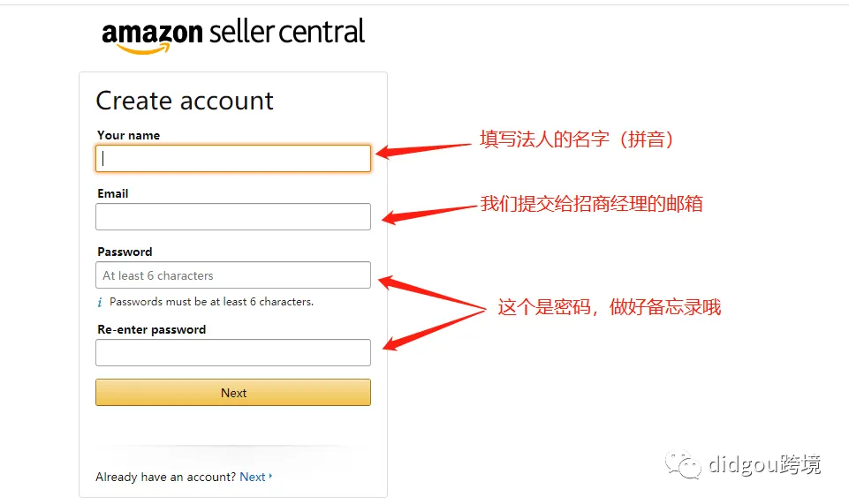This screenshot has width=849, height=504.
Task: Click the Amazon Seller Central logo
Action: pyautogui.click(x=233, y=35)
